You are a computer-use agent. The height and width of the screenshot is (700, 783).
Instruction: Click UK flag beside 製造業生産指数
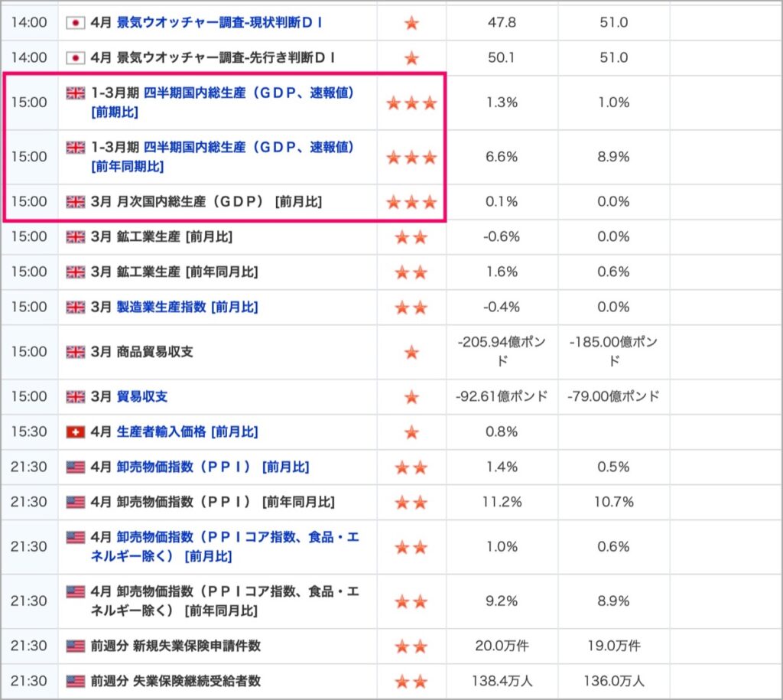click(x=76, y=308)
